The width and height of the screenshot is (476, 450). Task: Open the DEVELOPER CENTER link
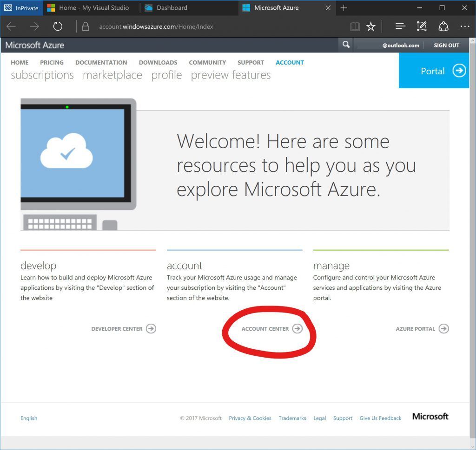click(x=117, y=329)
